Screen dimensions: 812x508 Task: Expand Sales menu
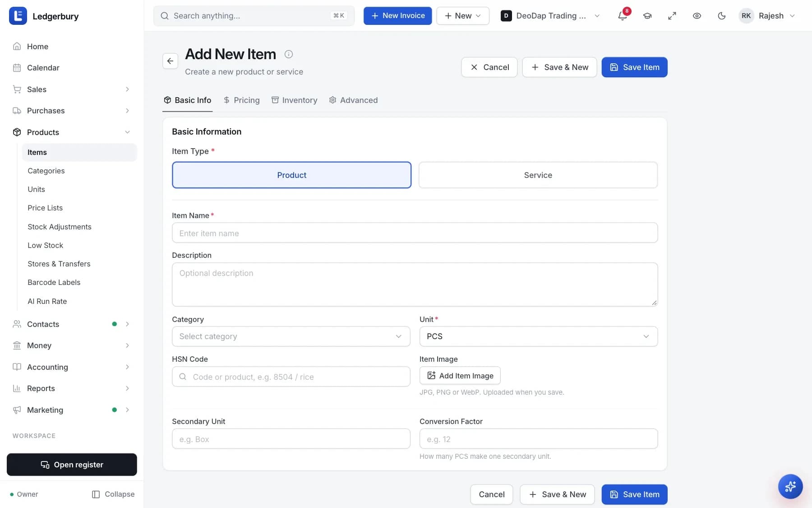(x=72, y=89)
